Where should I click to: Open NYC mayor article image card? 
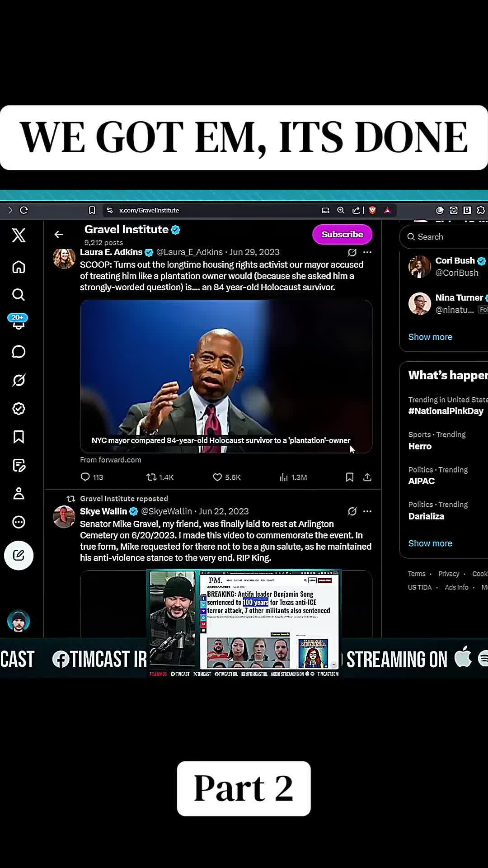[x=226, y=376]
